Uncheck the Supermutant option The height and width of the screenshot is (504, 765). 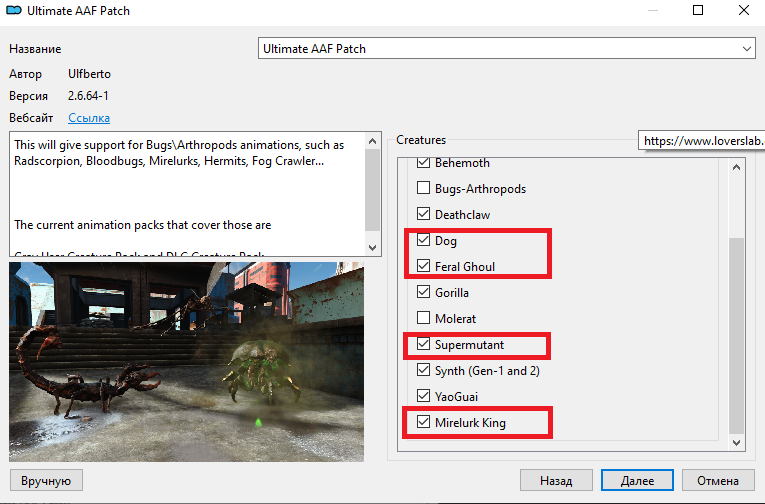(x=423, y=345)
